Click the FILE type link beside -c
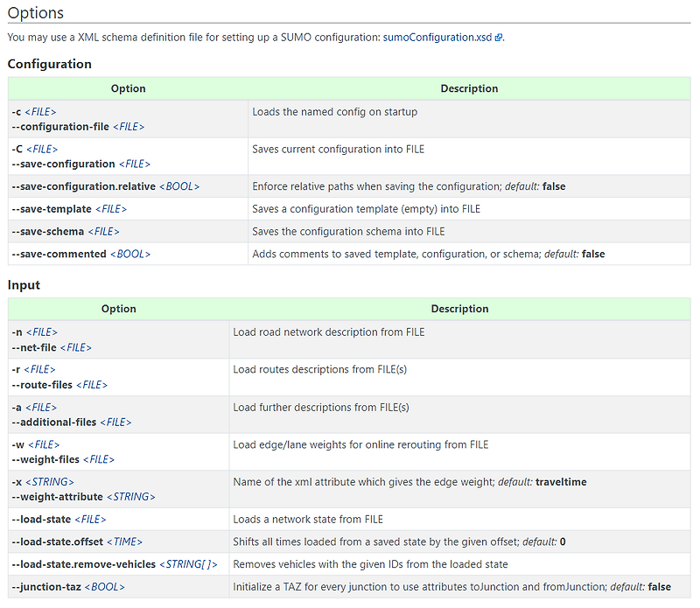700x608 pixels. (x=41, y=112)
